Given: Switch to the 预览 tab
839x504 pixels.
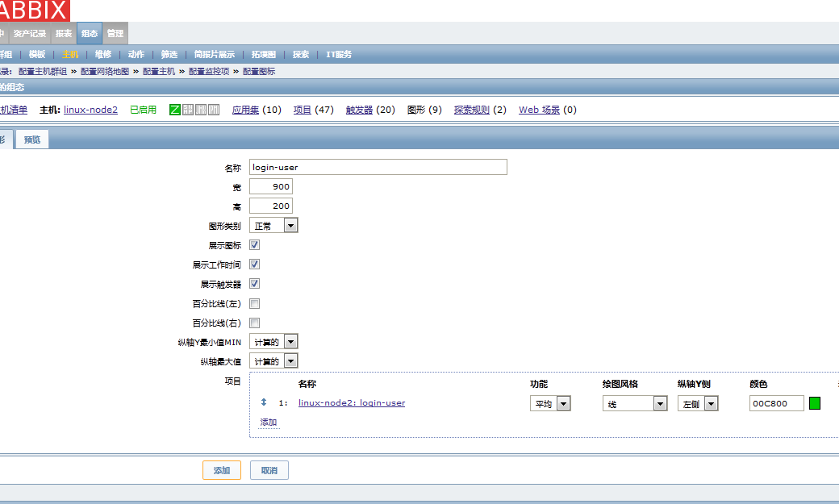Looking at the screenshot, I should tap(32, 140).
